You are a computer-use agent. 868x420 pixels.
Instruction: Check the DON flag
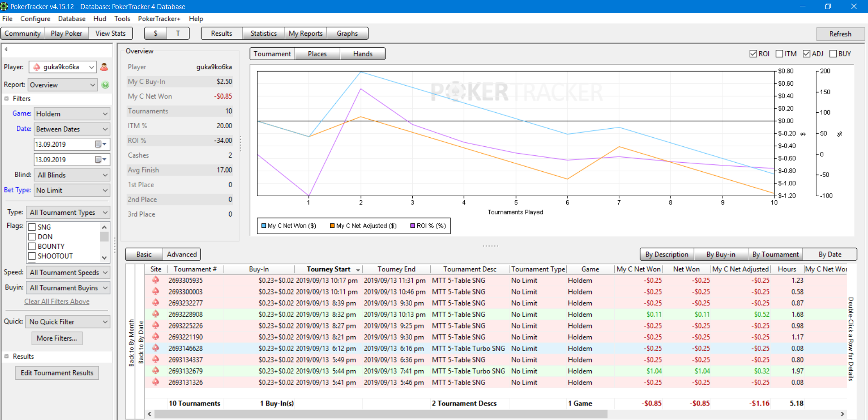(x=32, y=237)
